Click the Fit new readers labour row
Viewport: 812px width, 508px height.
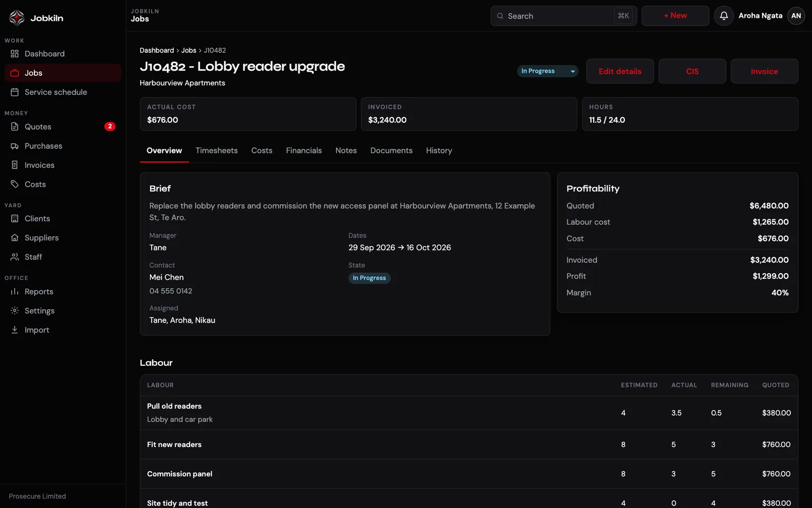point(469,444)
